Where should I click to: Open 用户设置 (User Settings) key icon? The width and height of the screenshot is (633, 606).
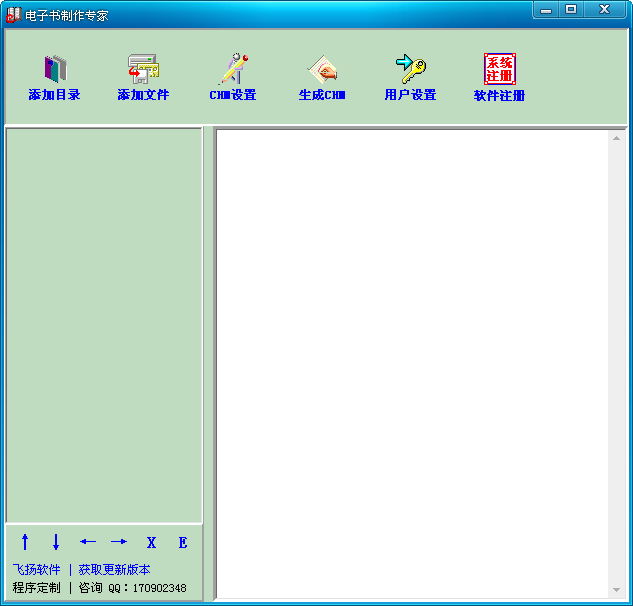pos(411,69)
